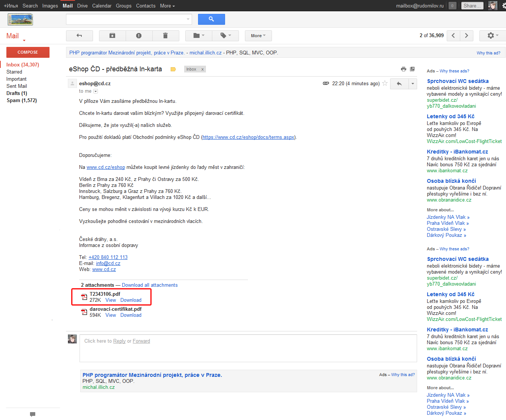506x420 pixels.
Task: Click the info@cd.cz email link
Action: (108, 263)
